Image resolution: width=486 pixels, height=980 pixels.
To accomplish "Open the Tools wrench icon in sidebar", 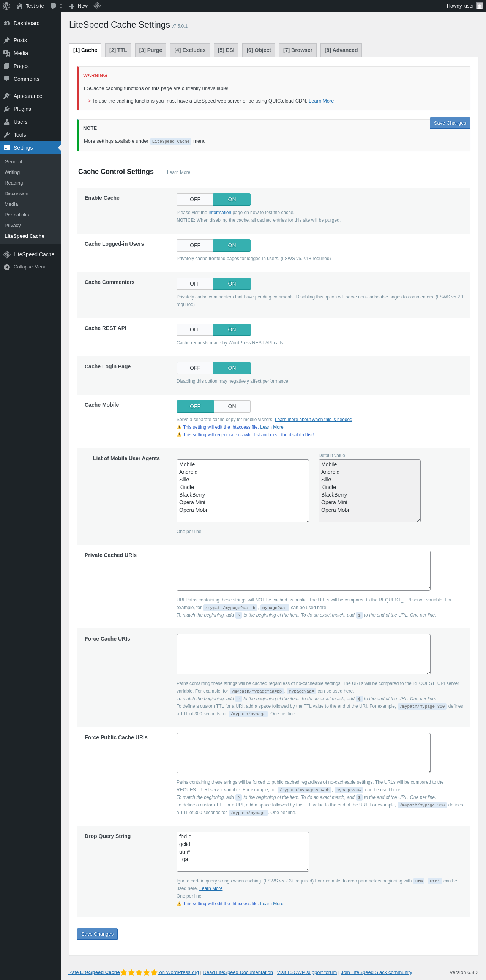I will pos(7,135).
